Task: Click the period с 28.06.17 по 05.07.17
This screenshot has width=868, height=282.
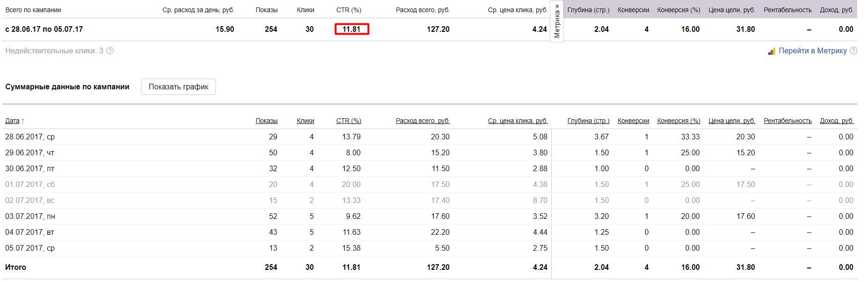Action: click(44, 29)
